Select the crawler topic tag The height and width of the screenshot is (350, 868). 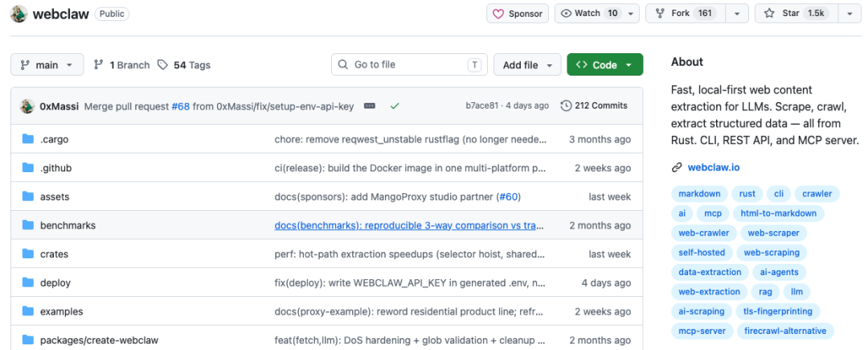(817, 194)
